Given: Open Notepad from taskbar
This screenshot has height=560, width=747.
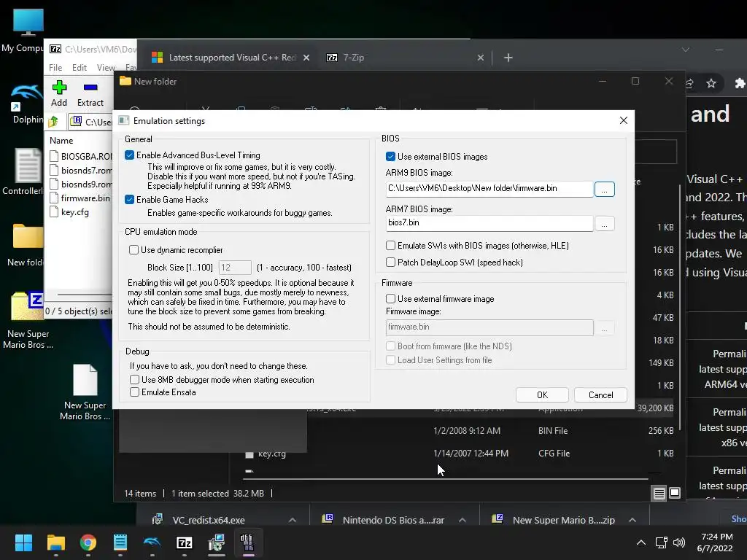Looking at the screenshot, I should 120,542.
